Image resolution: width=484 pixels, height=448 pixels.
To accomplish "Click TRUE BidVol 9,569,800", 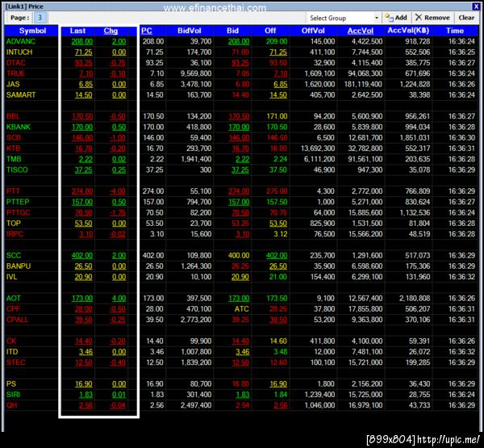I will coord(196,73).
